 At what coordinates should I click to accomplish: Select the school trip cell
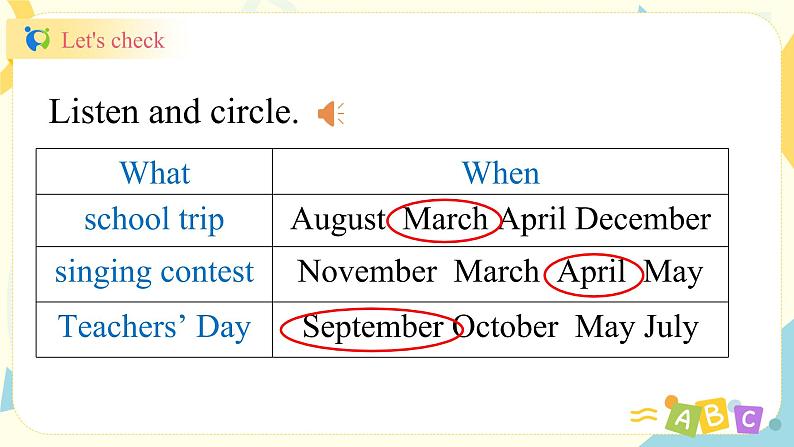coord(154,219)
